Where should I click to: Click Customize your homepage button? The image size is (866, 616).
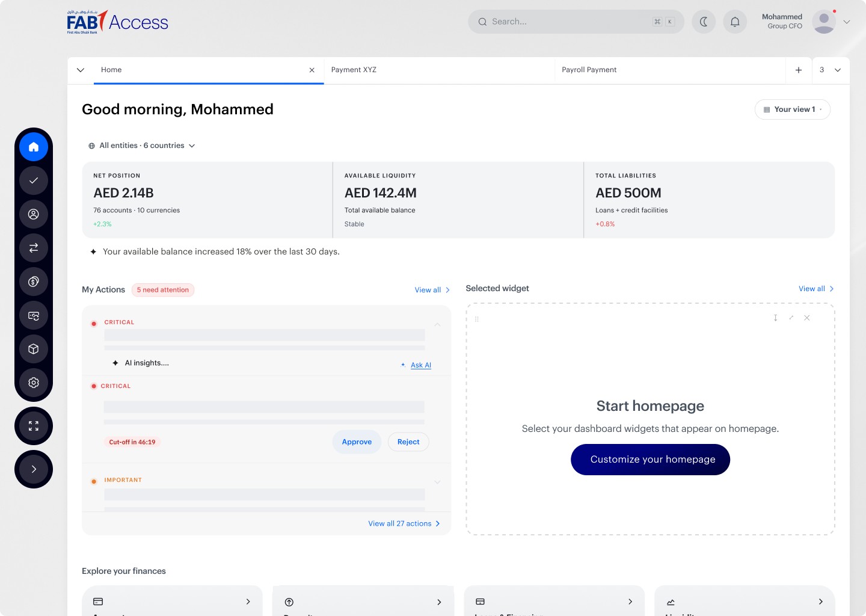click(650, 460)
